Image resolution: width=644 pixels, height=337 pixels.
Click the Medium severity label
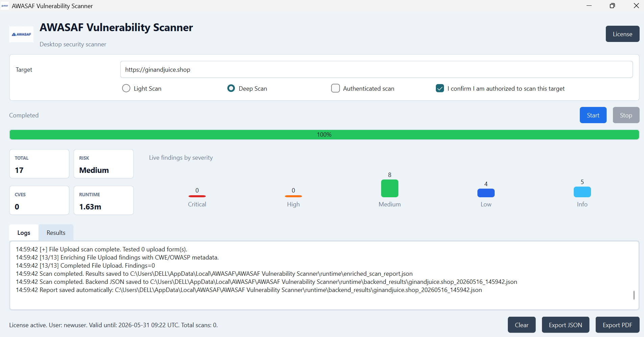(390, 204)
